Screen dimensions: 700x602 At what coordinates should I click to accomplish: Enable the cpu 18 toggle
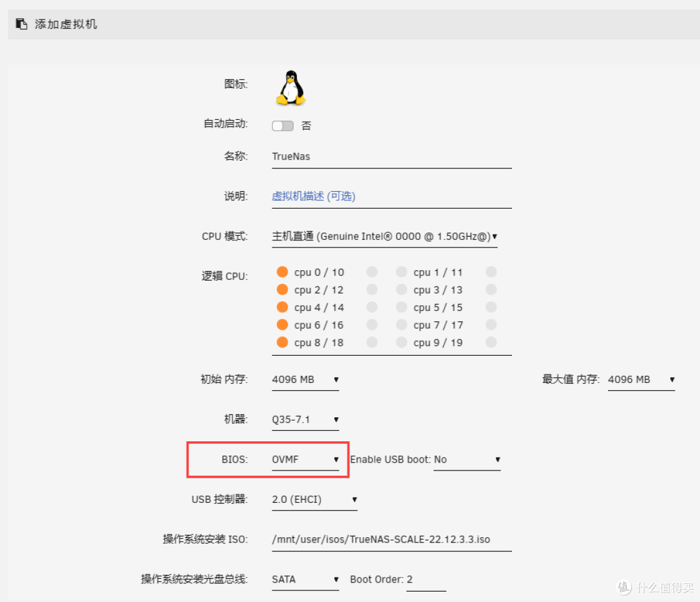pos(372,342)
